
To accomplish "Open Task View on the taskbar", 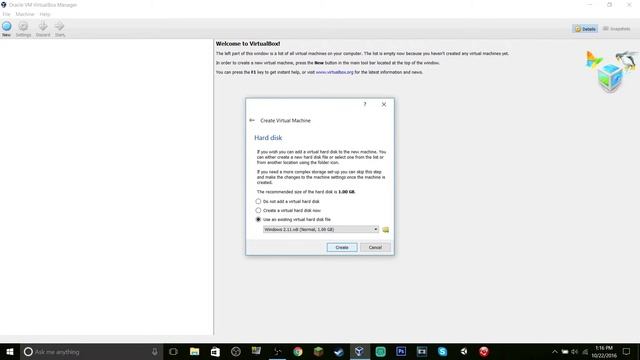I will 173,352.
